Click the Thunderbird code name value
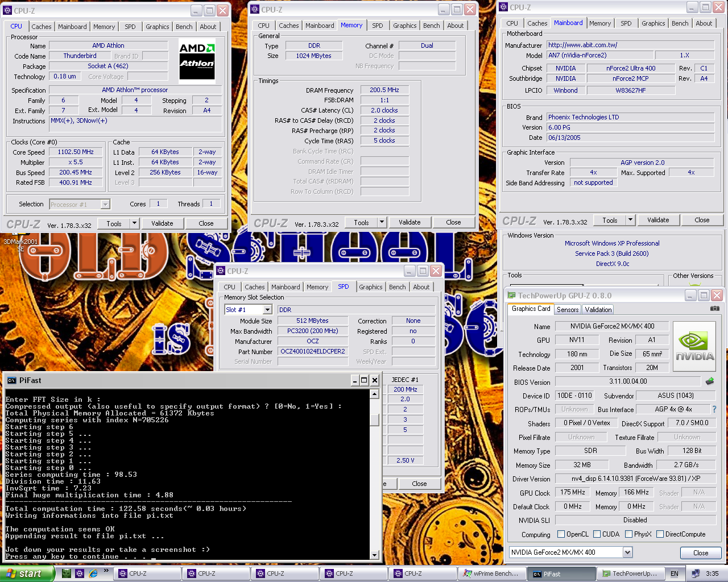Image resolution: width=728 pixels, height=582 pixels. coord(80,56)
